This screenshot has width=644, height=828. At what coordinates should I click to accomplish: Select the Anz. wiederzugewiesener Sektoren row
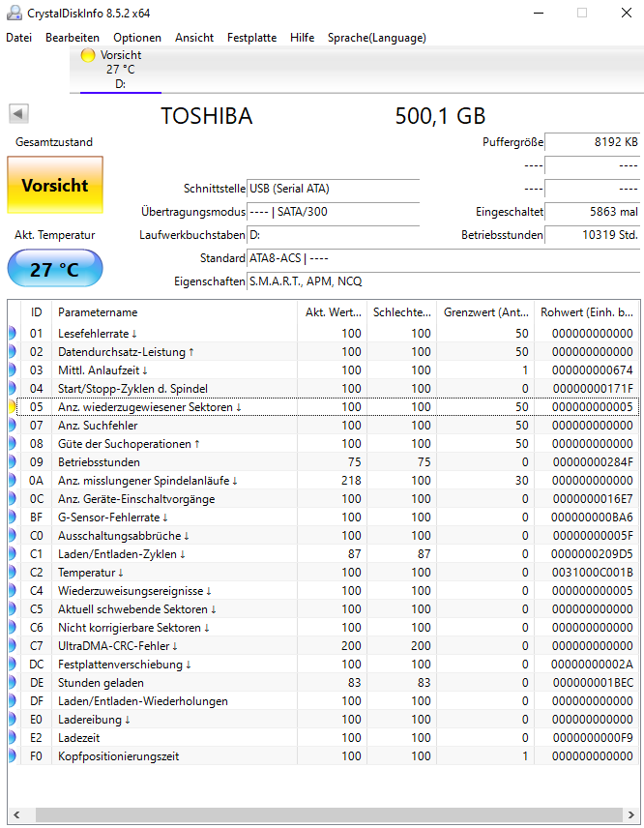[324, 407]
